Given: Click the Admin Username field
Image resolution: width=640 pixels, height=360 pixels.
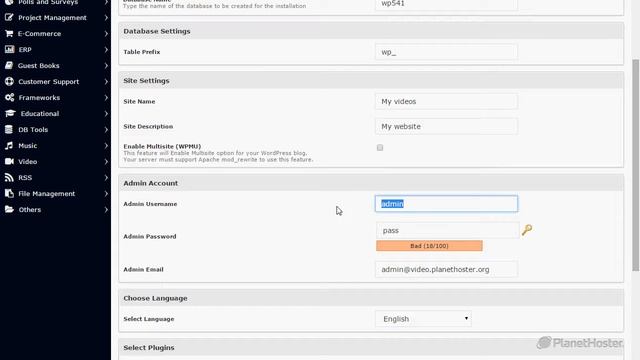Looking at the screenshot, I should click(446, 204).
